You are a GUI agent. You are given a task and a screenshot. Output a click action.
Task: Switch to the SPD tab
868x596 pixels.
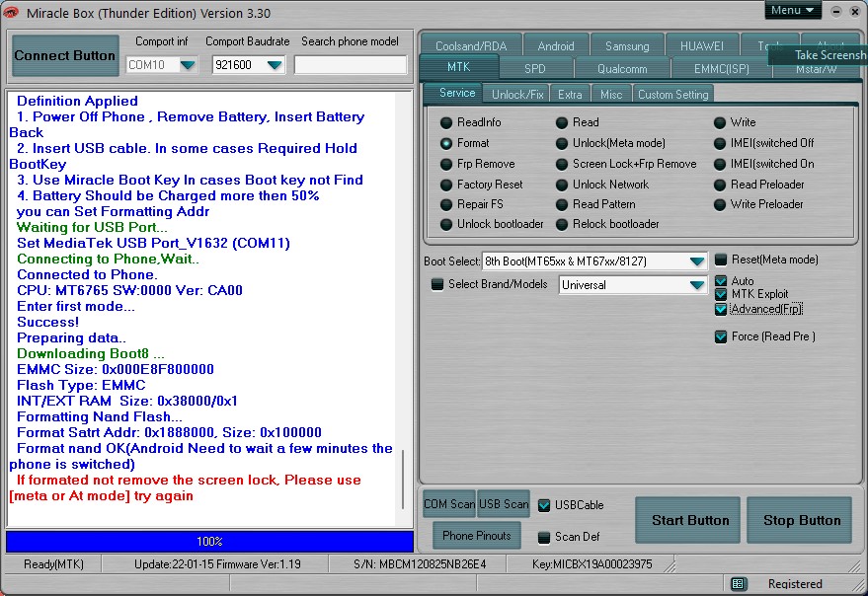pos(535,69)
